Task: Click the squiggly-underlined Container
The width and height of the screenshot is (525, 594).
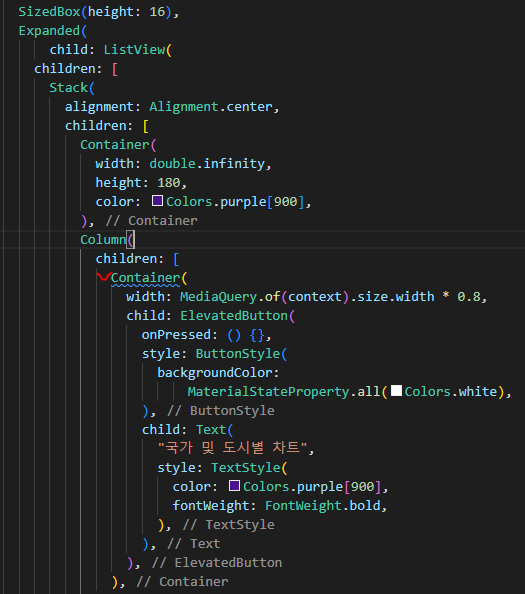Action: [145, 278]
